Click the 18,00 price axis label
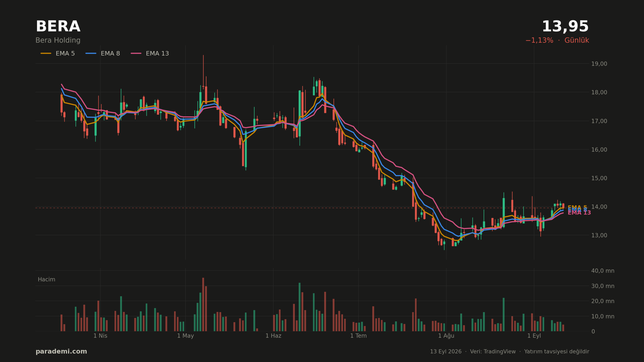 point(599,93)
